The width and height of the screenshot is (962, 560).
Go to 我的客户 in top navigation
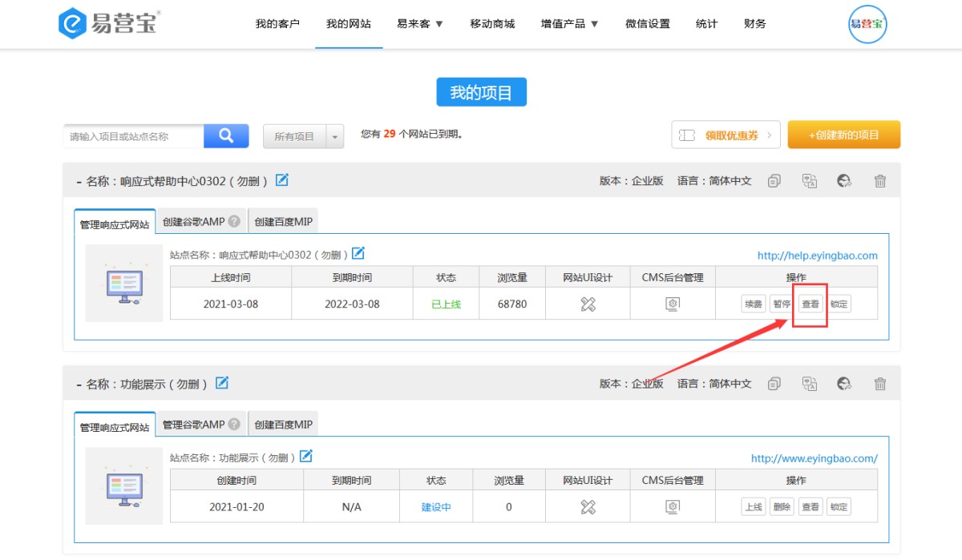click(277, 24)
